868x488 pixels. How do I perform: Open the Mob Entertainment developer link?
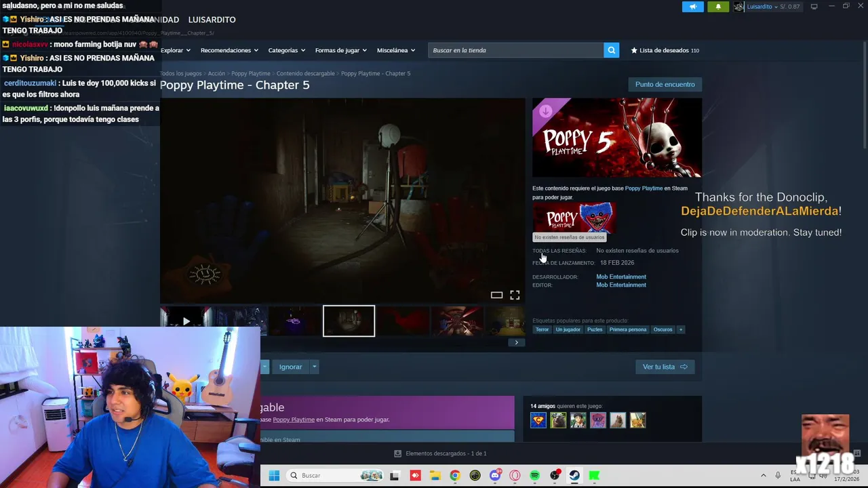pyautogui.click(x=621, y=277)
